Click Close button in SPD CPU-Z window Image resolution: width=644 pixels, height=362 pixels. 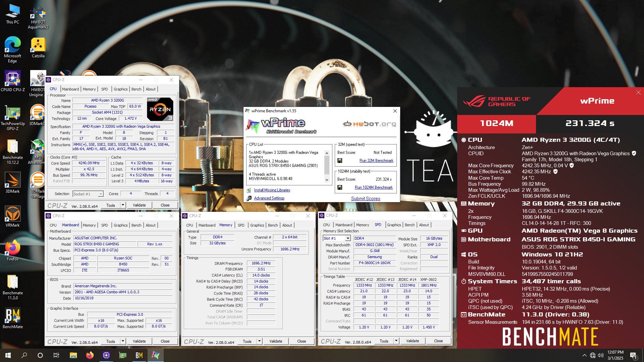438,341
